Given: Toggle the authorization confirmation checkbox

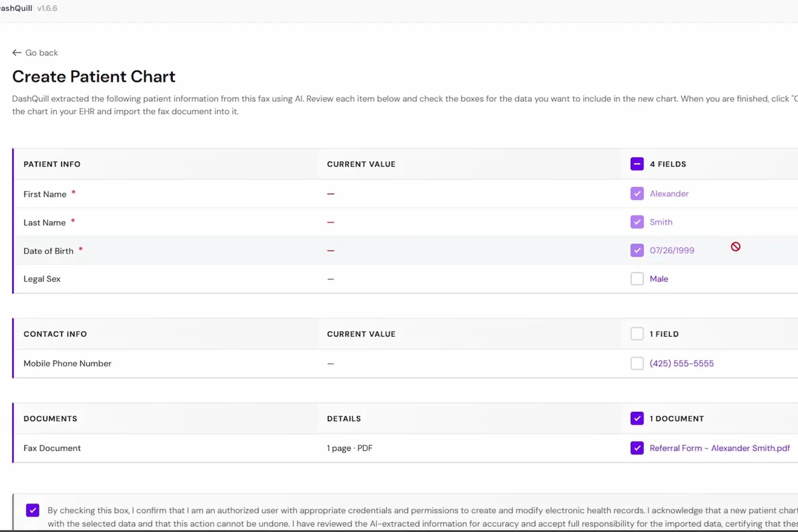Looking at the screenshot, I should coord(32,510).
